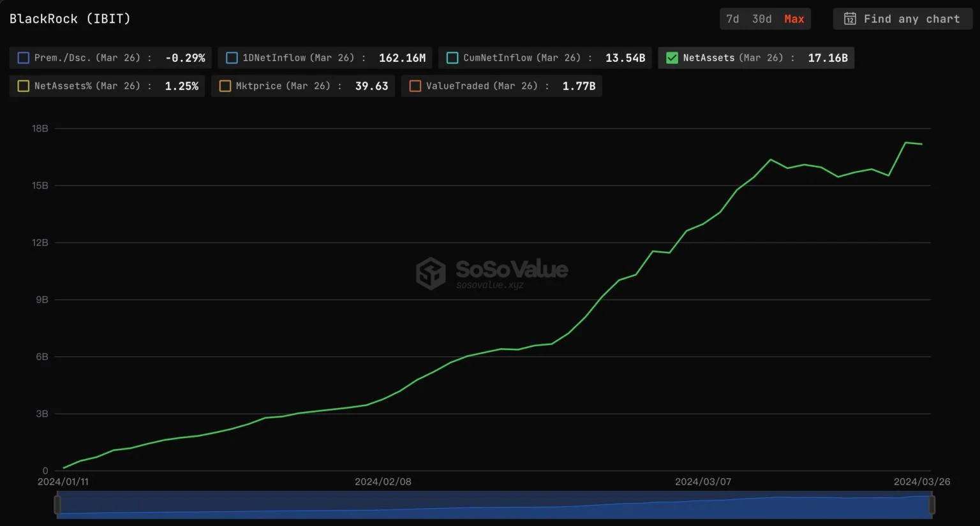Click the 12B y-axis label

coord(40,243)
